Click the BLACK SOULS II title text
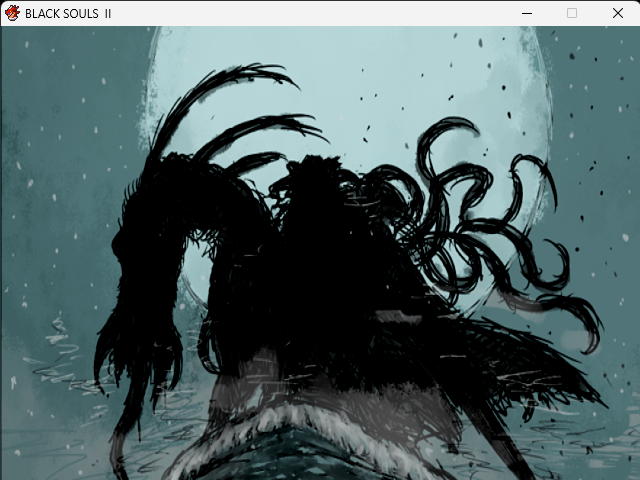This screenshot has width=640, height=480. click(68, 13)
